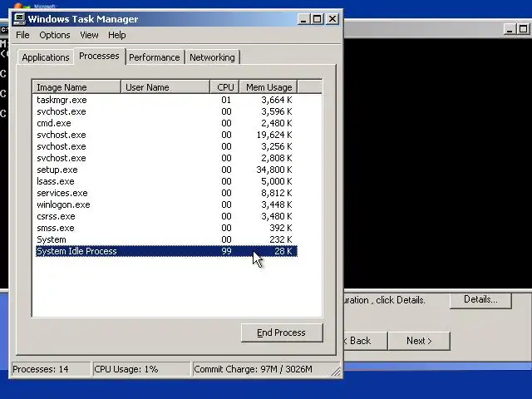Switch to the Applications tab
Viewport: 532px width, 399px height.
46,57
